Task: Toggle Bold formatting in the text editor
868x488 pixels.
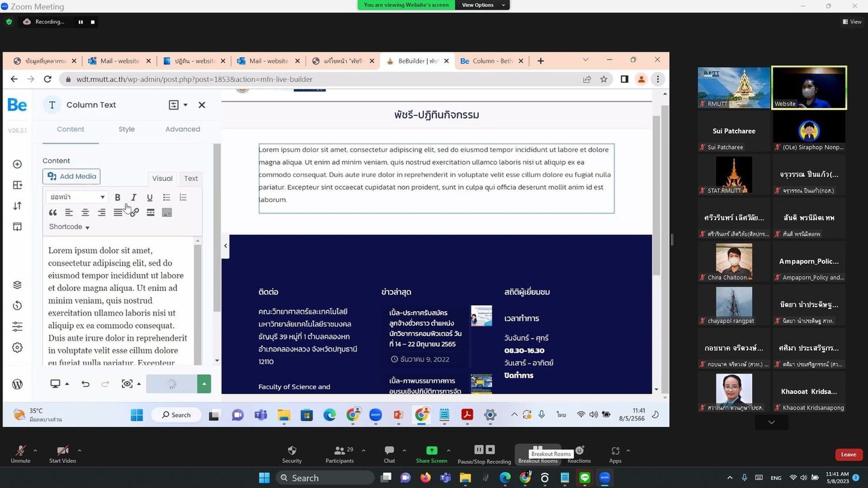Action: (118, 197)
